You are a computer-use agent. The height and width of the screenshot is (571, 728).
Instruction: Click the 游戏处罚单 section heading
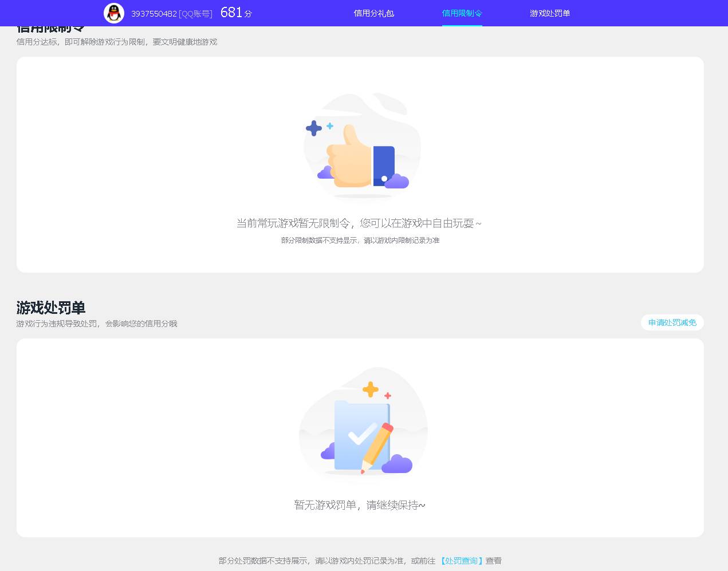pos(50,308)
